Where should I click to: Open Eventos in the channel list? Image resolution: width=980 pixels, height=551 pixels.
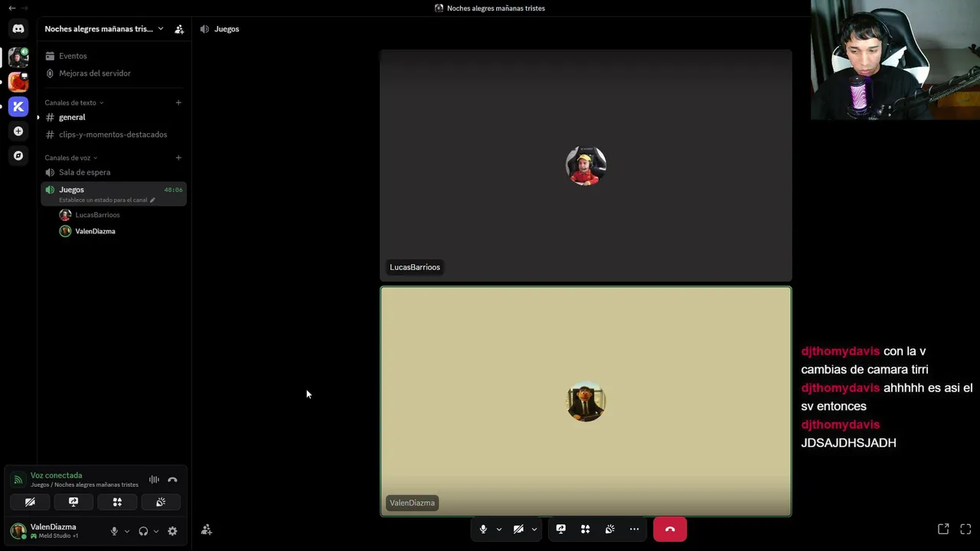113,56
